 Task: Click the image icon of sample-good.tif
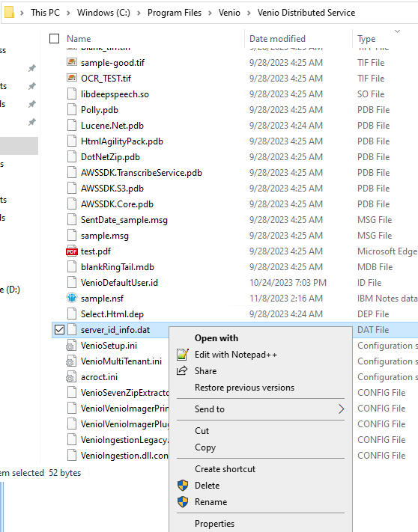pos(72,62)
